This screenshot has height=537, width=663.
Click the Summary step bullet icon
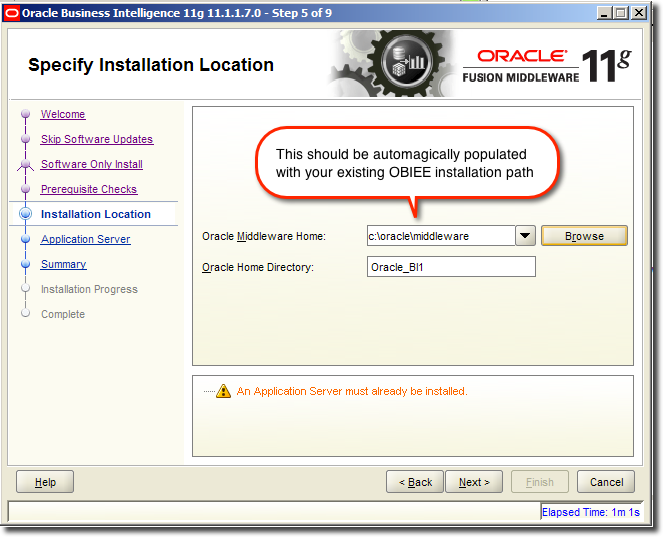[x=26, y=265]
